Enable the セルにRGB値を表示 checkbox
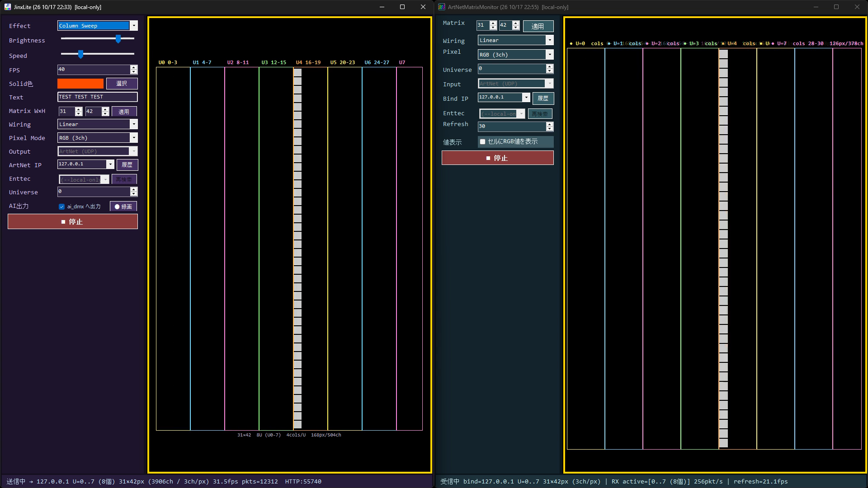This screenshot has width=868, height=488. pyautogui.click(x=482, y=142)
